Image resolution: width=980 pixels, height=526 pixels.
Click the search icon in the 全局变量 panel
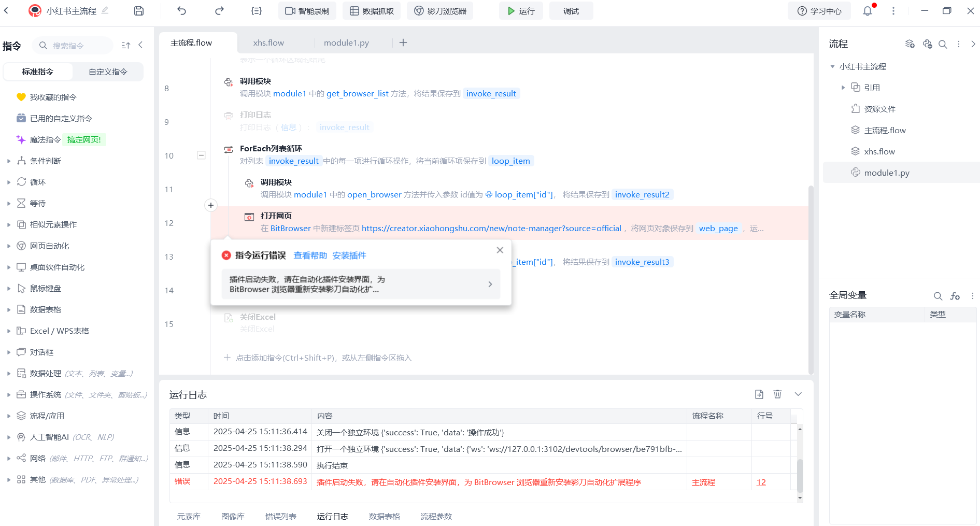point(938,296)
